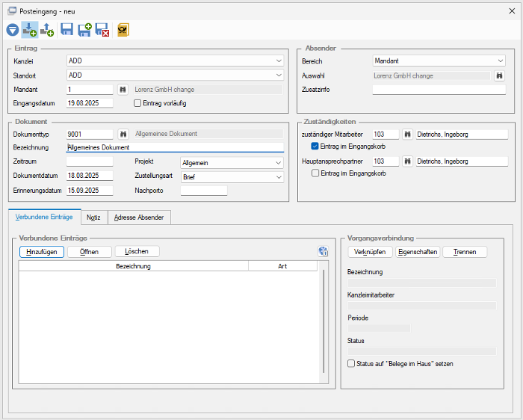523x420 pixels.
Task: Click the Verknüpfen button
Action: click(x=370, y=252)
